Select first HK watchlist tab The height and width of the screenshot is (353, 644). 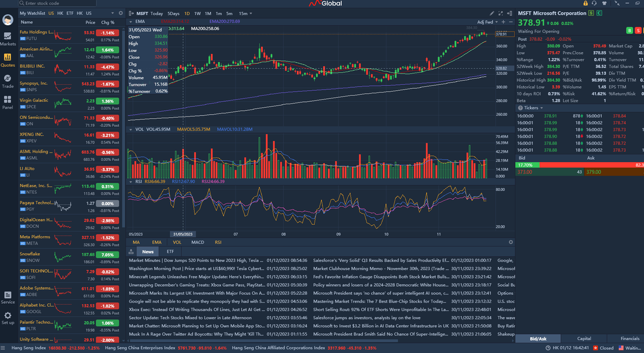coord(60,13)
